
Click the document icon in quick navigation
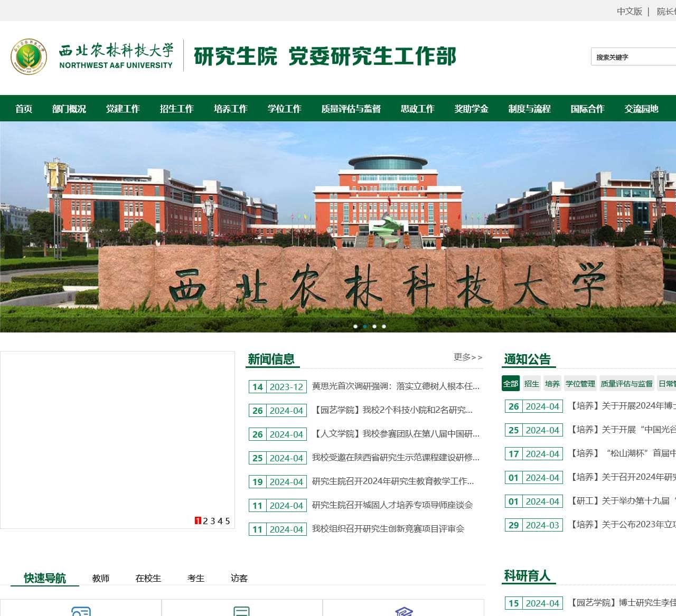click(242, 612)
